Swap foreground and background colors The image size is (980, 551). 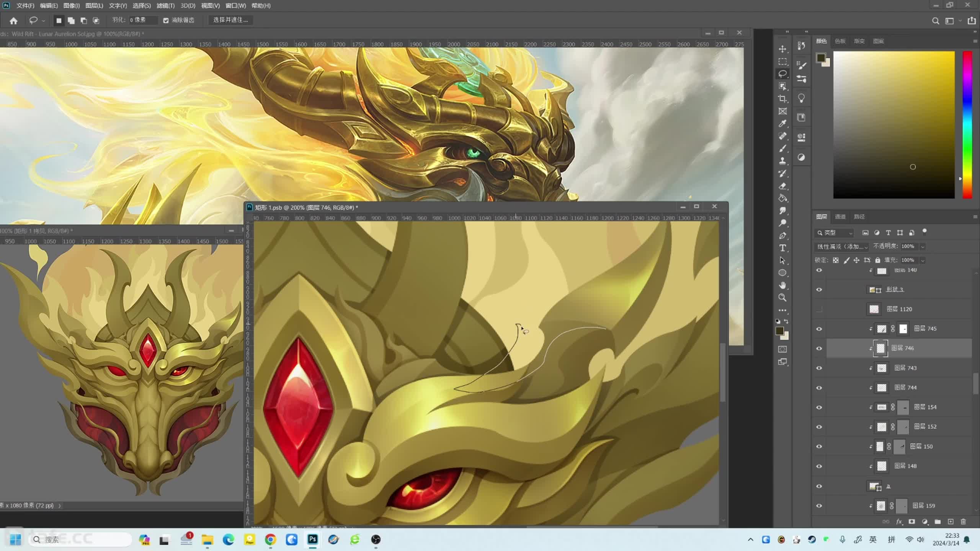786,321
